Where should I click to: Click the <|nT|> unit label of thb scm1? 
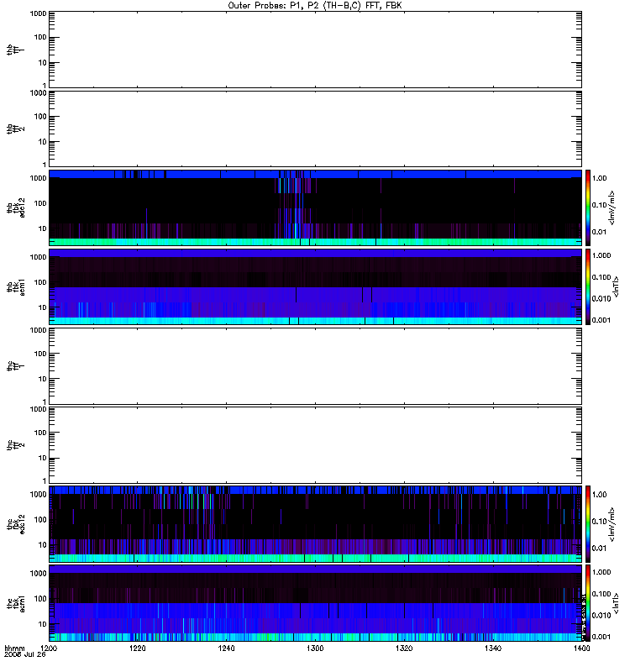[616, 286]
